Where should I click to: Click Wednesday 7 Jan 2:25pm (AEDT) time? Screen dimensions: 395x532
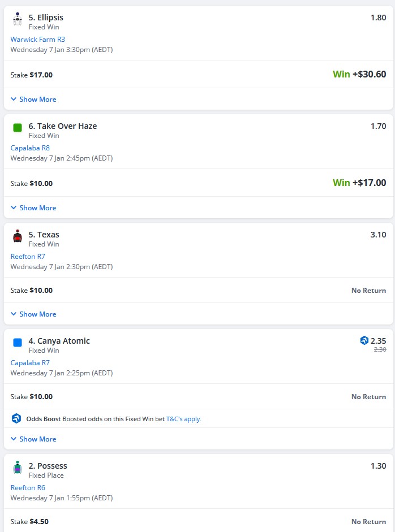[62, 373]
